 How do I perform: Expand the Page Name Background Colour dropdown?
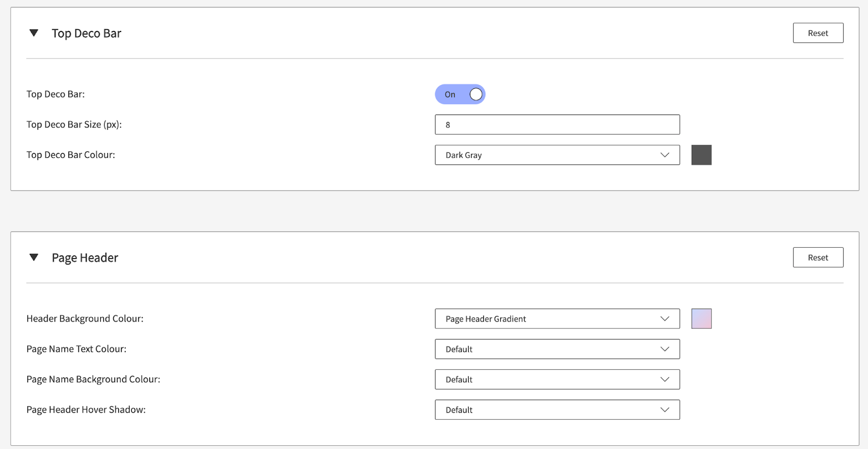point(557,380)
